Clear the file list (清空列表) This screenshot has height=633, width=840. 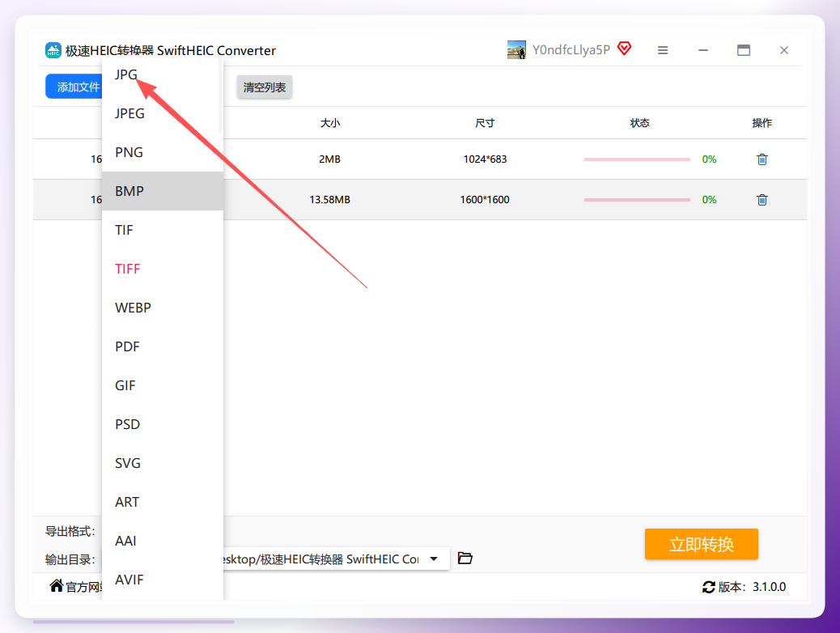click(x=265, y=87)
